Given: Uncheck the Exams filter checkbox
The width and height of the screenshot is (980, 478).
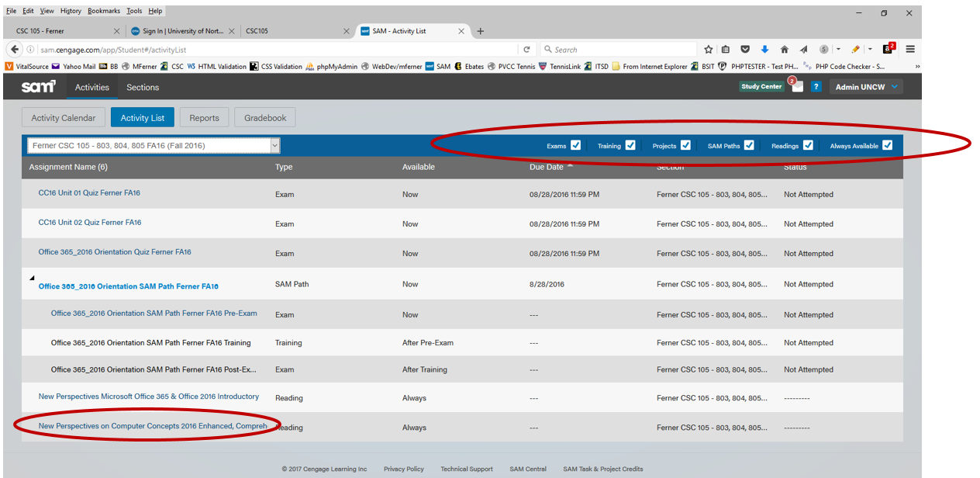Looking at the screenshot, I should click(x=575, y=145).
